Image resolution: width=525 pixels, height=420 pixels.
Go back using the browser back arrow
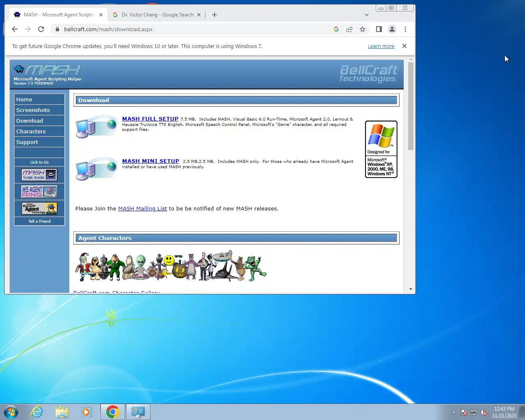click(15, 29)
